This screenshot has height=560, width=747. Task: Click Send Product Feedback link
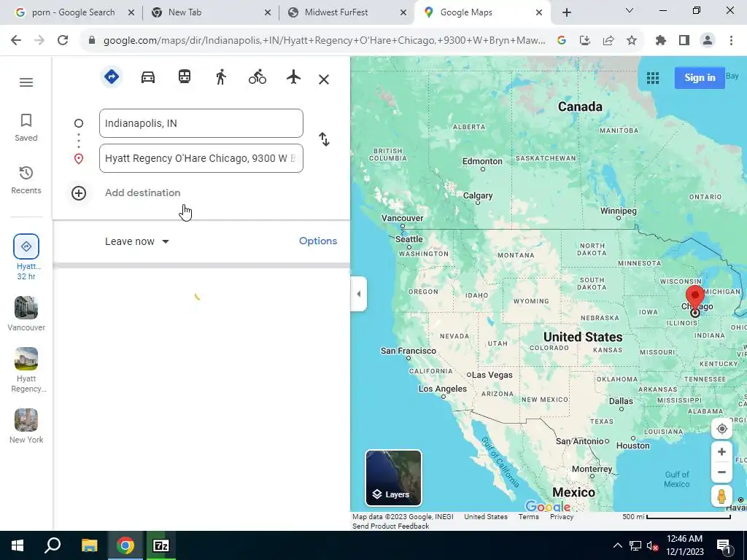(x=391, y=526)
